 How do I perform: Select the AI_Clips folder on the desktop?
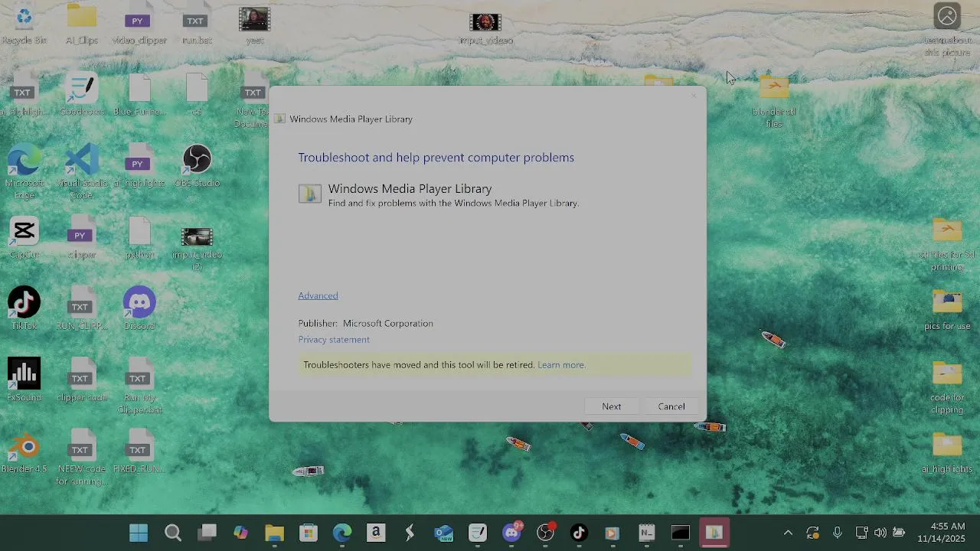point(82,24)
